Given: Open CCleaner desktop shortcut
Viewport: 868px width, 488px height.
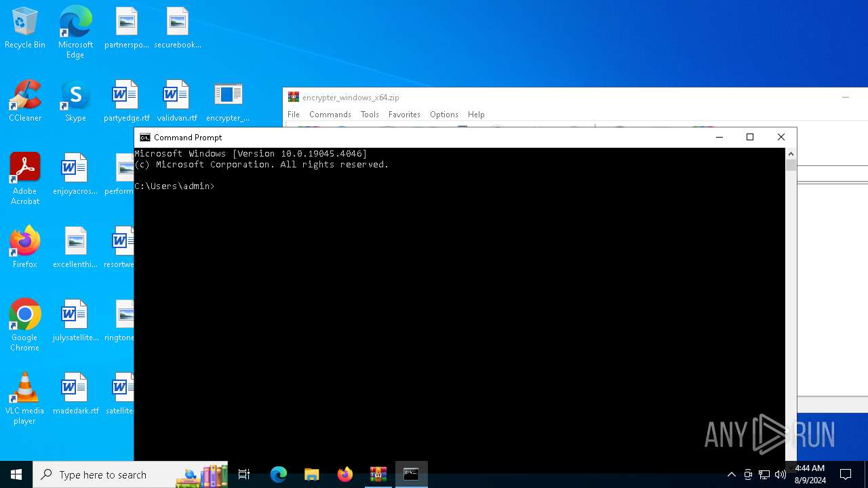Looking at the screenshot, I should pos(25,101).
